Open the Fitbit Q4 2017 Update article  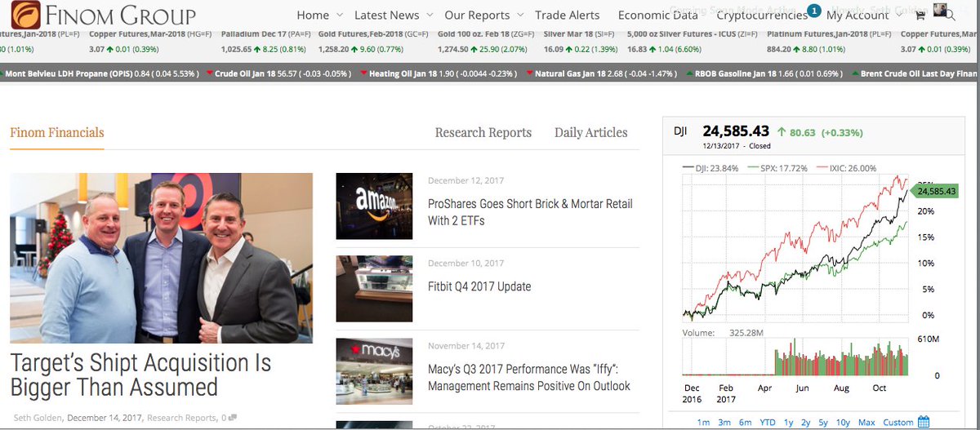click(x=479, y=286)
